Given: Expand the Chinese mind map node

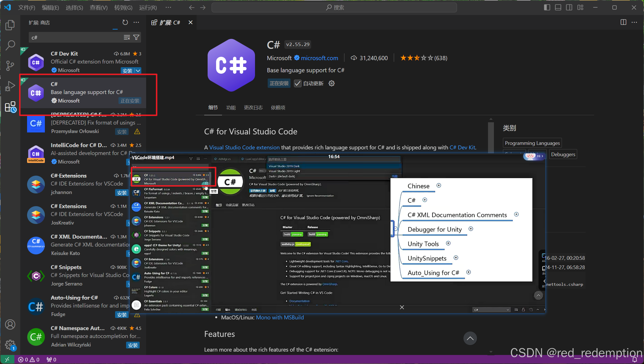Looking at the screenshot, I should click(x=439, y=186).
